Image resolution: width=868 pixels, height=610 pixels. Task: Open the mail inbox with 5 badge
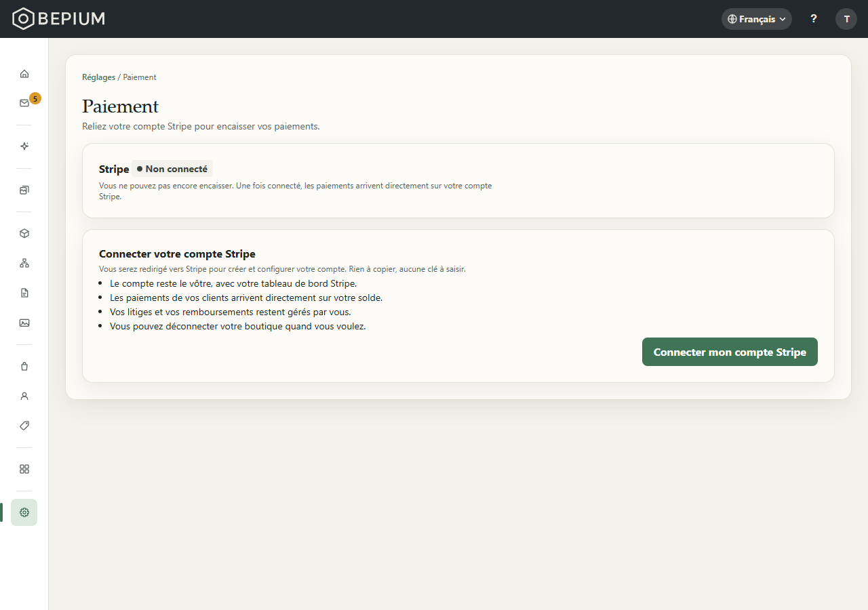(24, 103)
